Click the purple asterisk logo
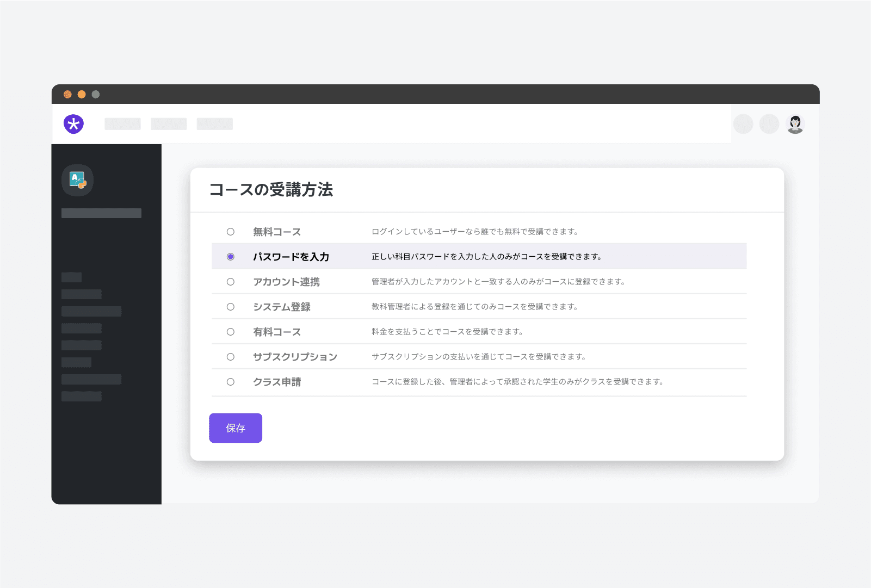 [73, 124]
